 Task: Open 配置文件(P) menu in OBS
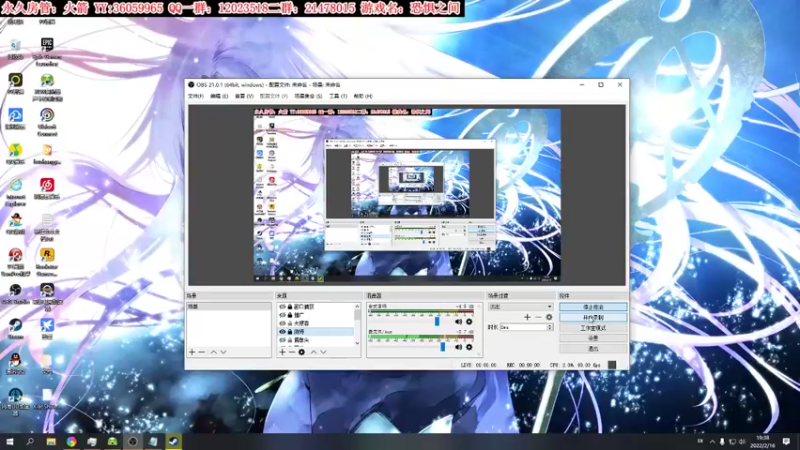(273, 96)
